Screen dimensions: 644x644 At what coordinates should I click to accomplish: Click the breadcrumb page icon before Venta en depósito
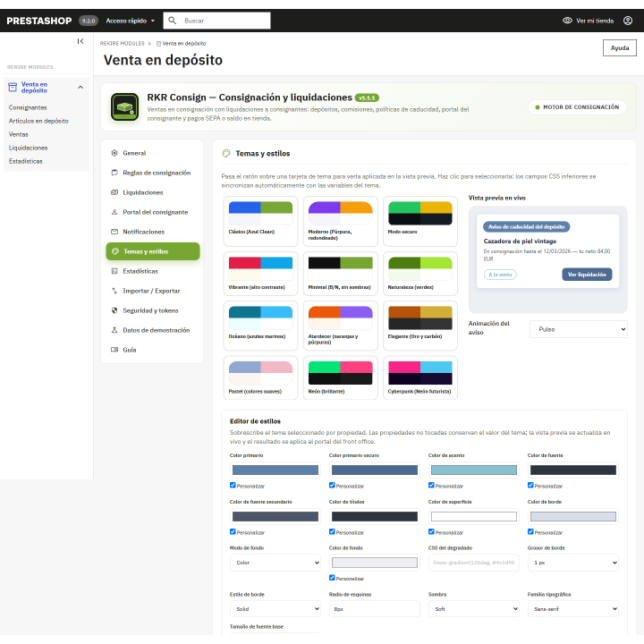158,44
